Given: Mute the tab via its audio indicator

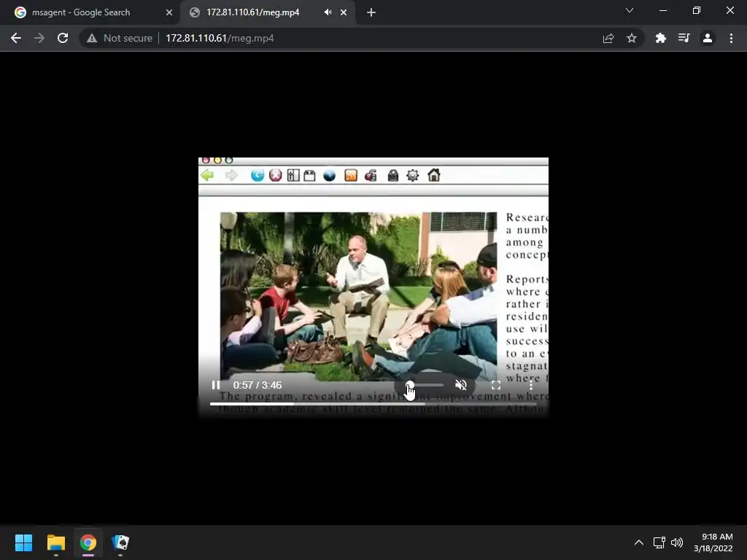Looking at the screenshot, I should (x=328, y=12).
